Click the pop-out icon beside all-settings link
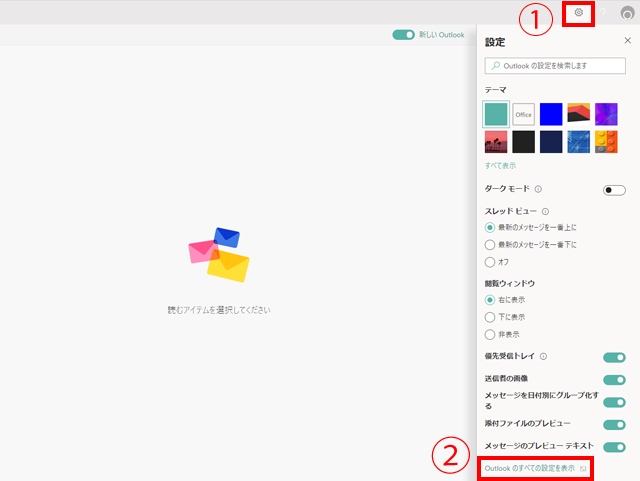The height and width of the screenshot is (481, 640). pyautogui.click(x=583, y=469)
